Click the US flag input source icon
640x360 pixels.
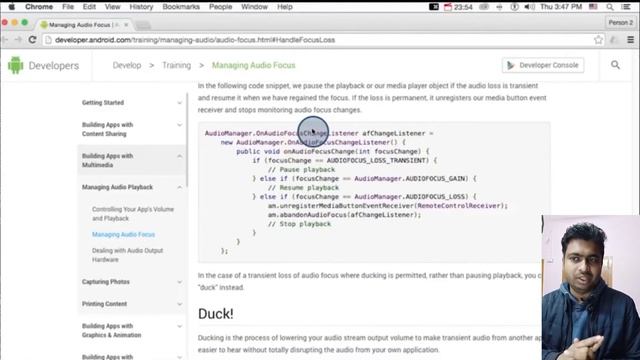593,7
